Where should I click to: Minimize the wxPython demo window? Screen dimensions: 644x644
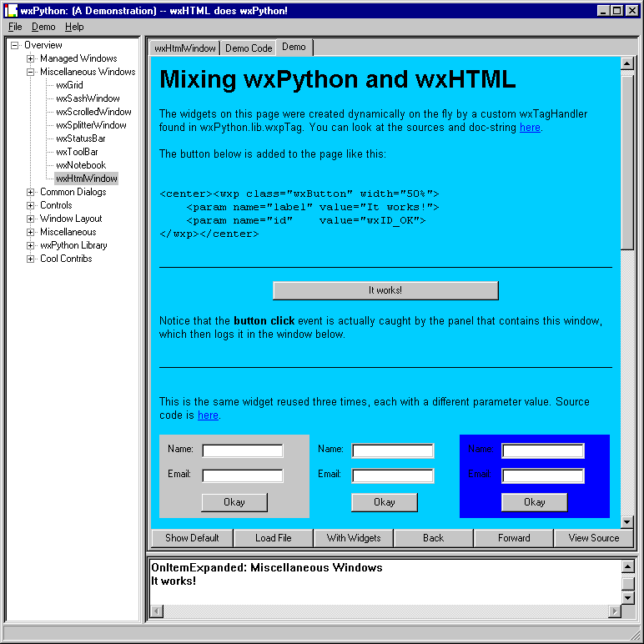pos(603,11)
